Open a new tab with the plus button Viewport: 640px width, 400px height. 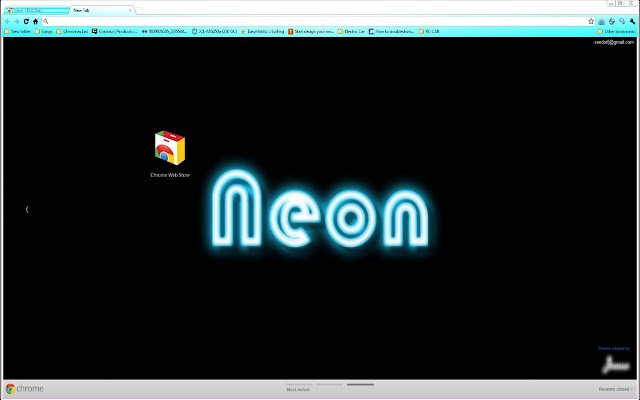click(x=140, y=10)
